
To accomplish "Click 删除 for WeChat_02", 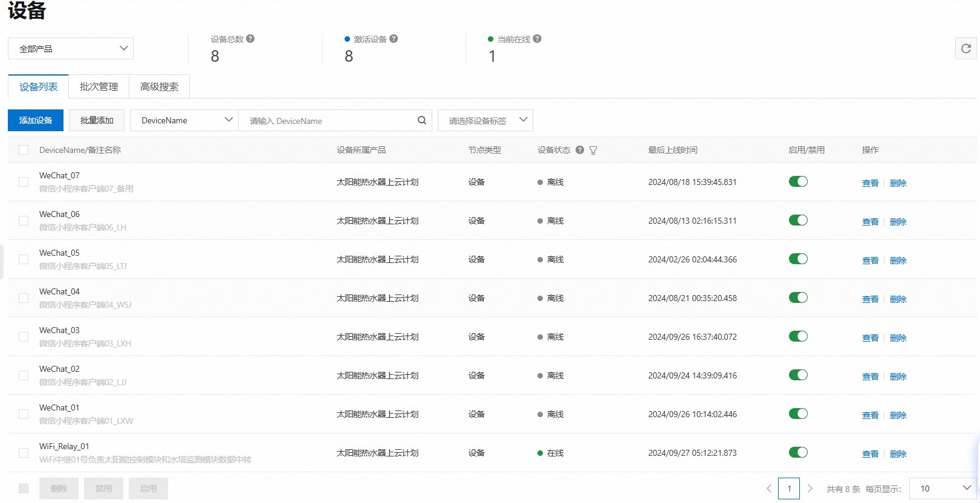I will [x=898, y=376].
